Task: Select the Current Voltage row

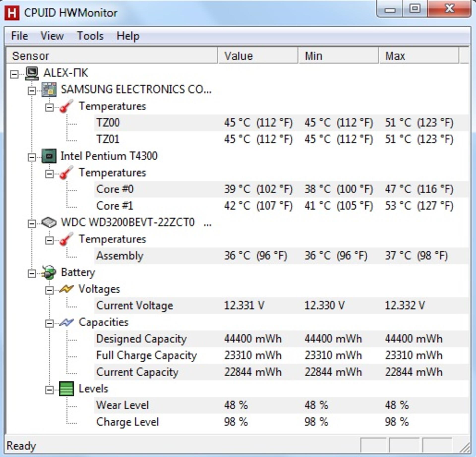Action: pos(281,306)
